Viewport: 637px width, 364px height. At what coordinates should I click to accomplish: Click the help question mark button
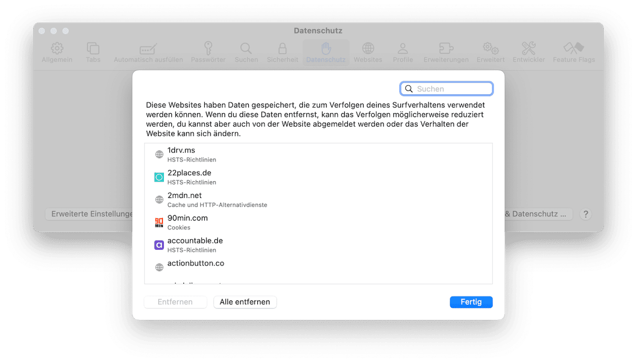tap(586, 214)
